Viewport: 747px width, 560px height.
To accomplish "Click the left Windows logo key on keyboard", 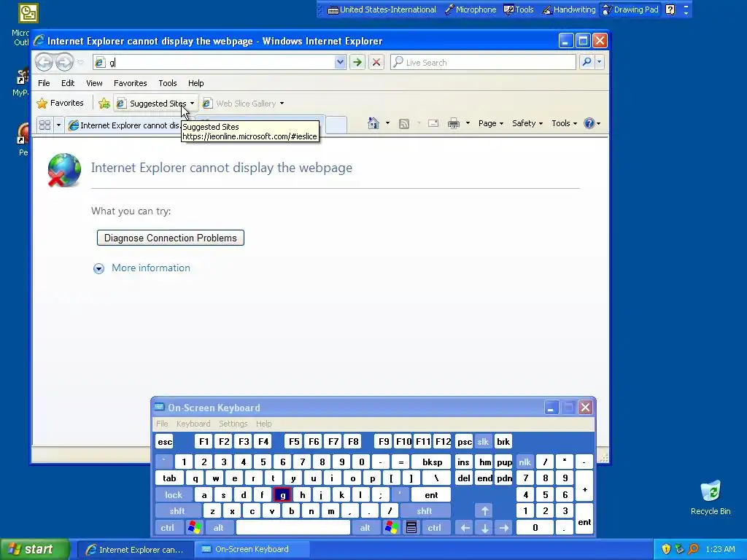I will [194, 528].
